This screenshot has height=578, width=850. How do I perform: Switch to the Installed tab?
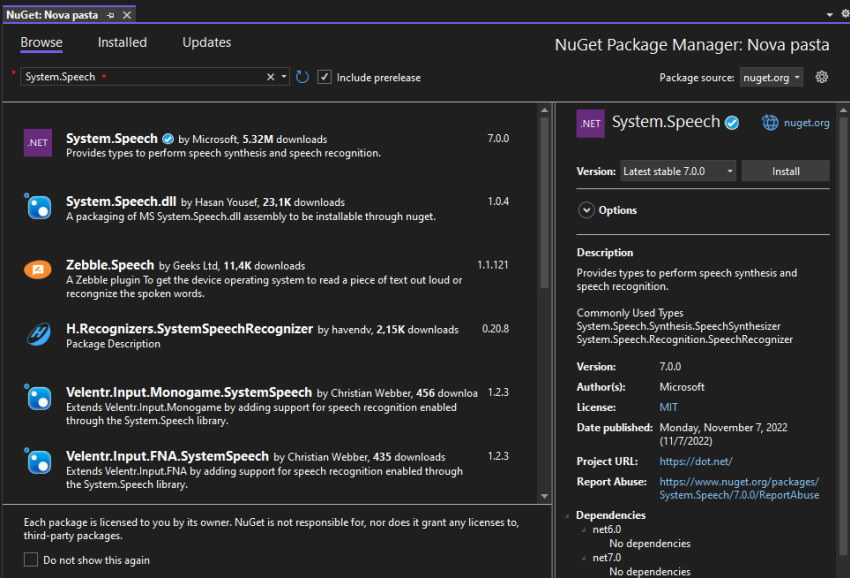coord(122,42)
